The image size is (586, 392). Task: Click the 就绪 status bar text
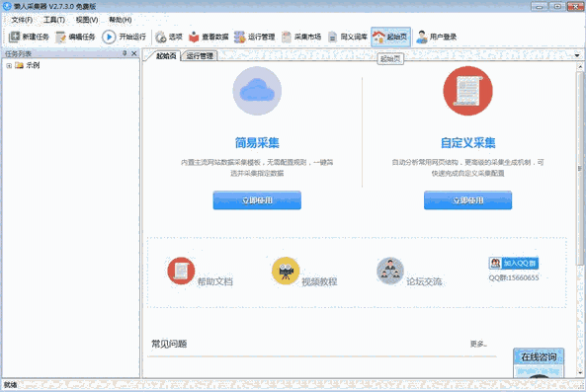pyautogui.click(x=11, y=384)
